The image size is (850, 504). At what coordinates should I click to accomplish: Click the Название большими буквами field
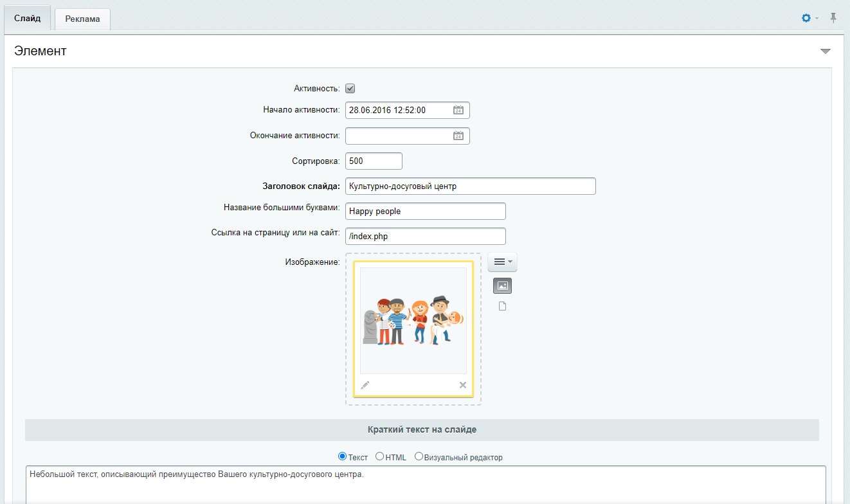(426, 211)
